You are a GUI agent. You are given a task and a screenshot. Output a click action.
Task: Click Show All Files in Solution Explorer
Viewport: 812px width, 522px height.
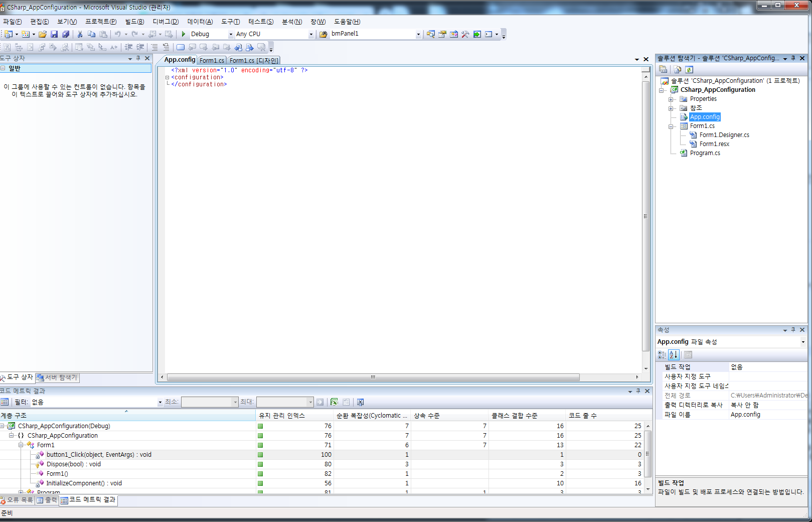click(x=678, y=70)
